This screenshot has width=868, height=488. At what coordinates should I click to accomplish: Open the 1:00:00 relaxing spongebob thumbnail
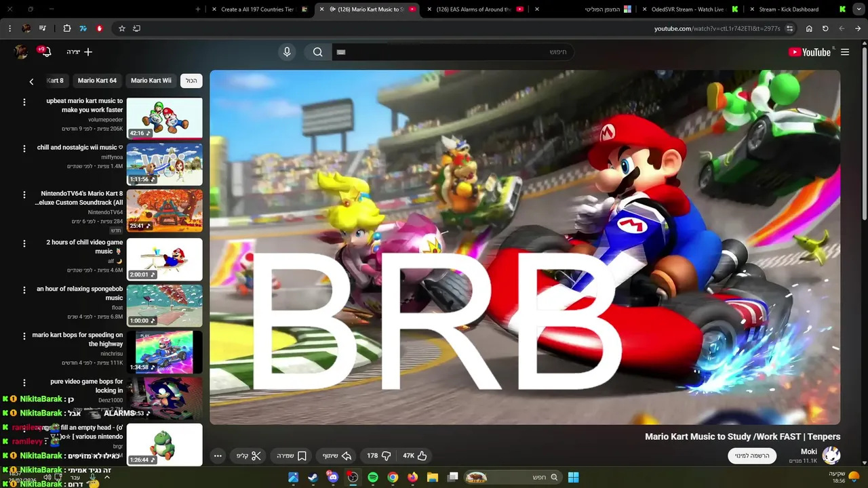click(165, 305)
